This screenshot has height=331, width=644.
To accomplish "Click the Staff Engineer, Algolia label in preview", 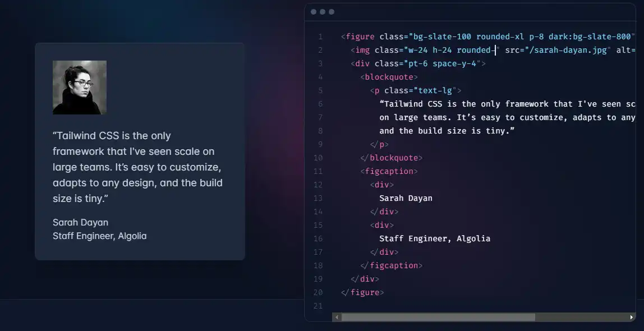I will (x=99, y=236).
